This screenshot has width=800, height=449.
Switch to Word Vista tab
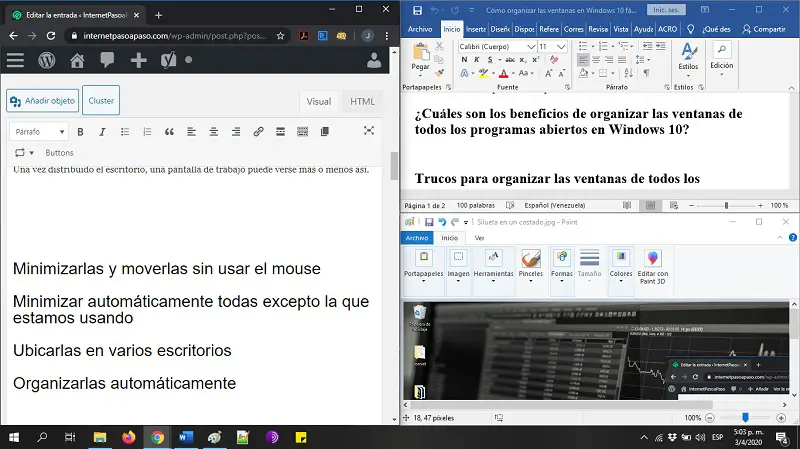pos(620,29)
